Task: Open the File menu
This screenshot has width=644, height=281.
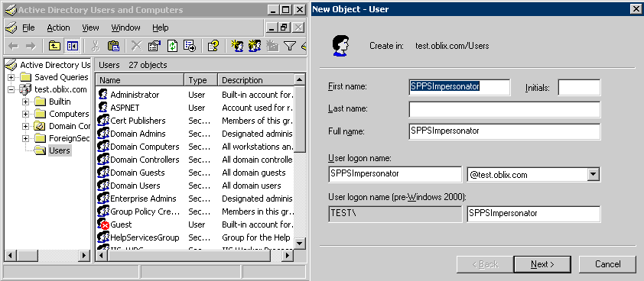Action: pos(28,27)
